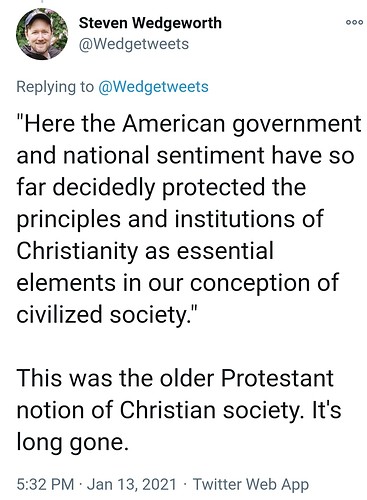Select the line 'notion of Christian society. It's'
This screenshot has width=367, height=500.
click(x=179, y=411)
